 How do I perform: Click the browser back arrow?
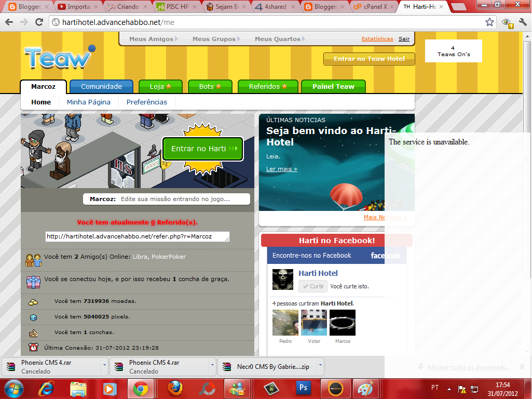click(x=9, y=22)
